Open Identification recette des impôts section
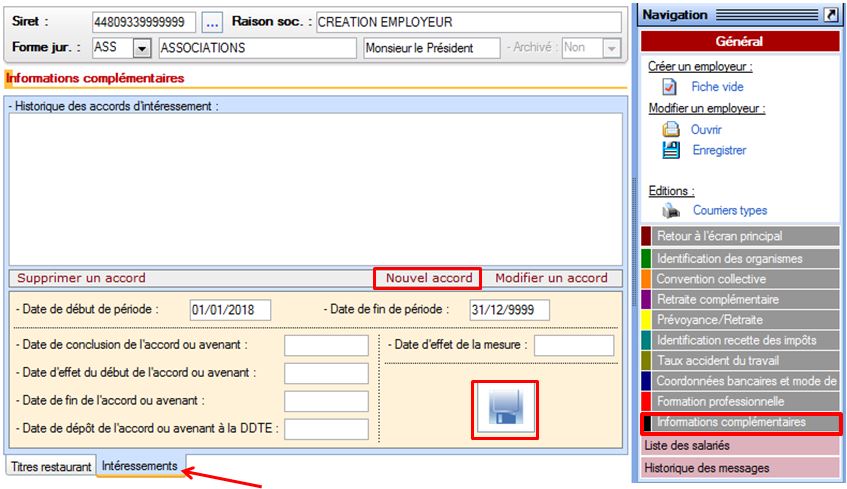Viewport: 847px width, 489px height. pyautogui.click(x=741, y=340)
